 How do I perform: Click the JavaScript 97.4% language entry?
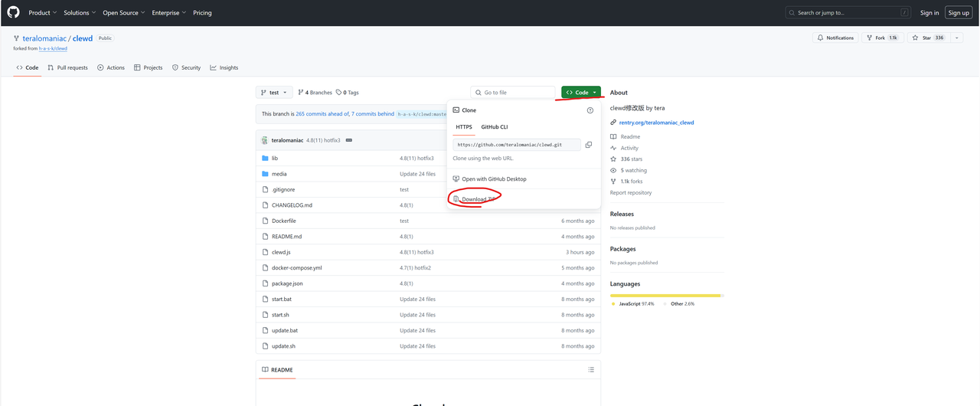coord(632,304)
